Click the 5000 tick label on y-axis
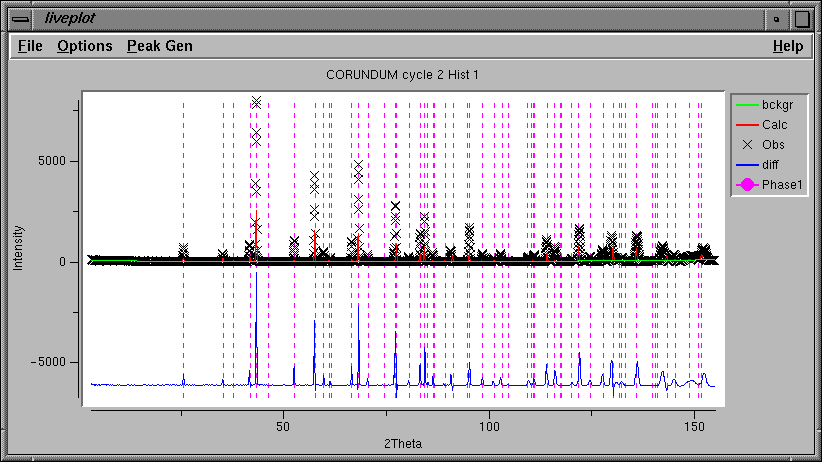 [52, 161]
